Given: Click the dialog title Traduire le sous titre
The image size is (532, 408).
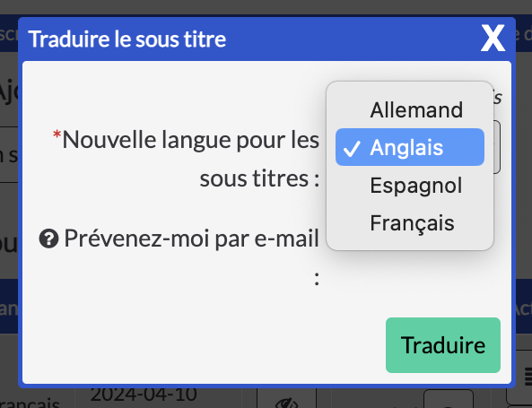Looking at the screenshot, I should [127, 39].
